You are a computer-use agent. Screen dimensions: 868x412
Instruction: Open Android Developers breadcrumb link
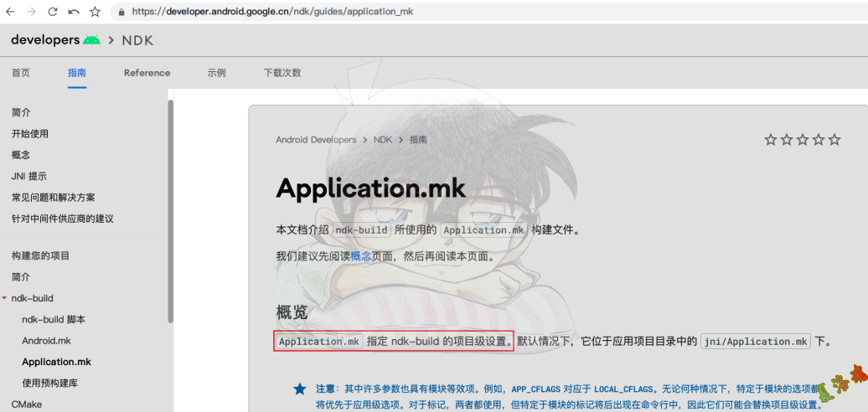316,140
